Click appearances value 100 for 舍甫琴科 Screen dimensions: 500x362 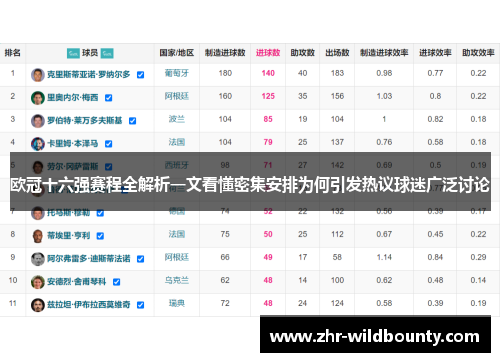tap(337, 280)
